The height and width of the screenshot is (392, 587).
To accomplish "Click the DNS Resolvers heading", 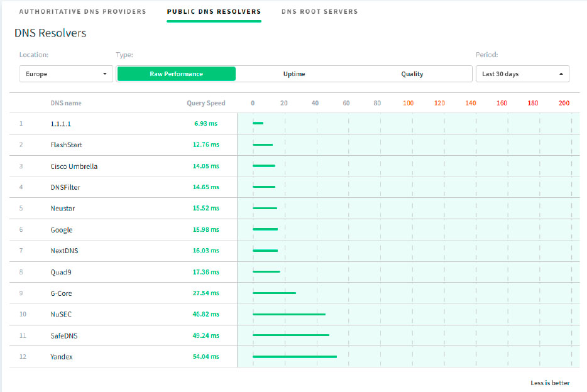I will coord(50,33).
